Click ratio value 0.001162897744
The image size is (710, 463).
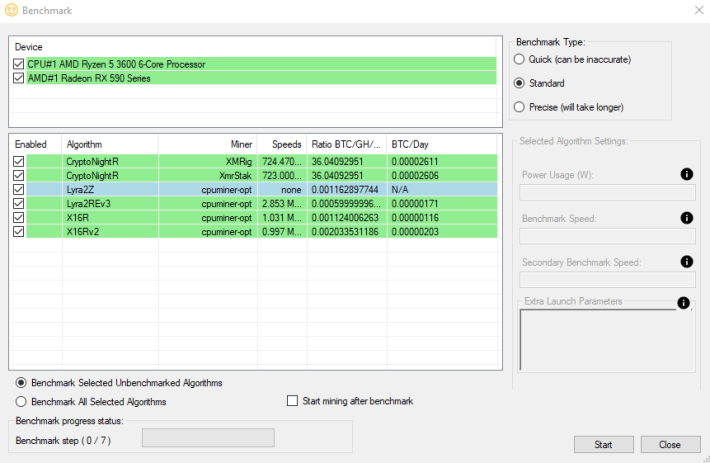345,190
